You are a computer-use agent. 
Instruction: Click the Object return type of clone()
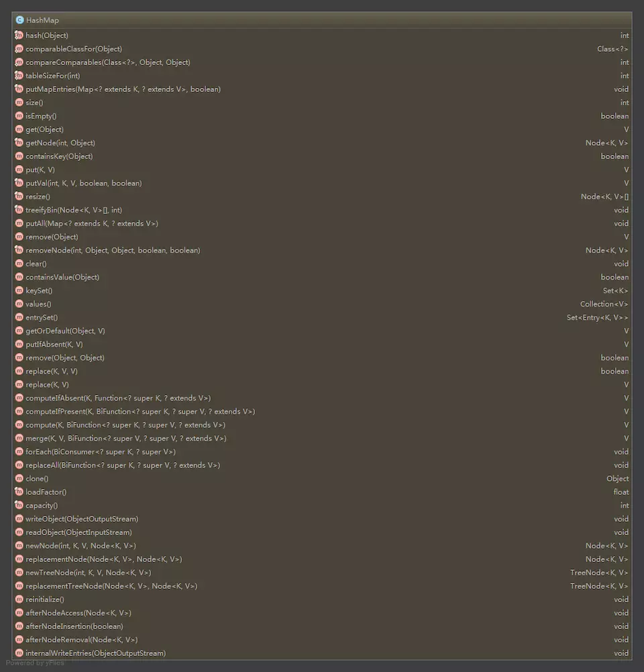click(x=618, y=479)
